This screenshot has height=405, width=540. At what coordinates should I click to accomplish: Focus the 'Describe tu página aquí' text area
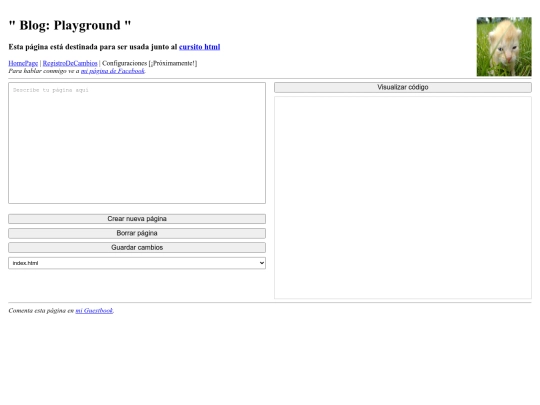[137, 143]
